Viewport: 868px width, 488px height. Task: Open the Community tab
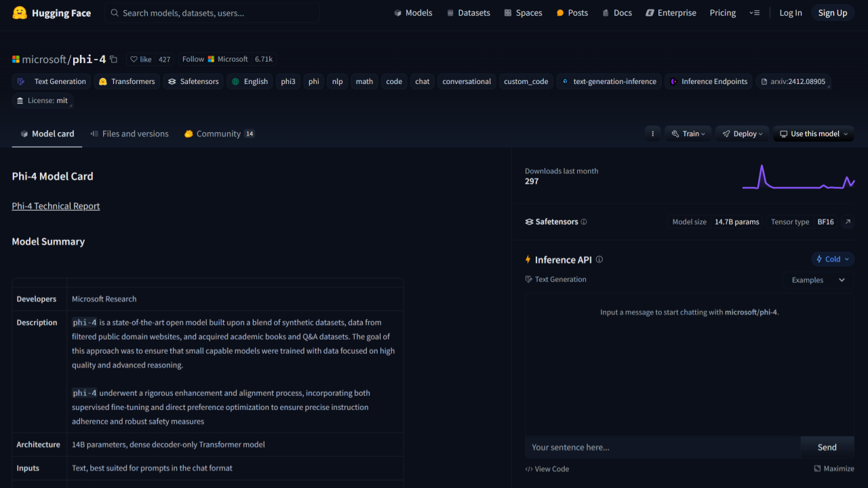point(218,134)
